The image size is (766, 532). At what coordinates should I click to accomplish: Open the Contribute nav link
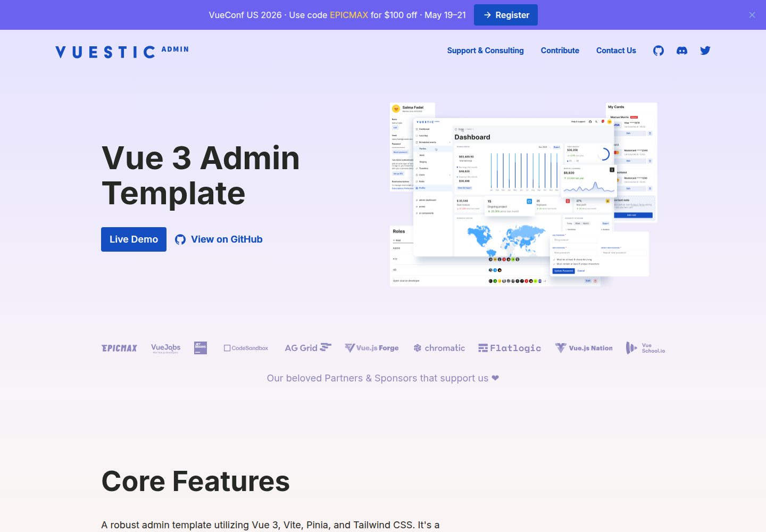pos(560,51)
